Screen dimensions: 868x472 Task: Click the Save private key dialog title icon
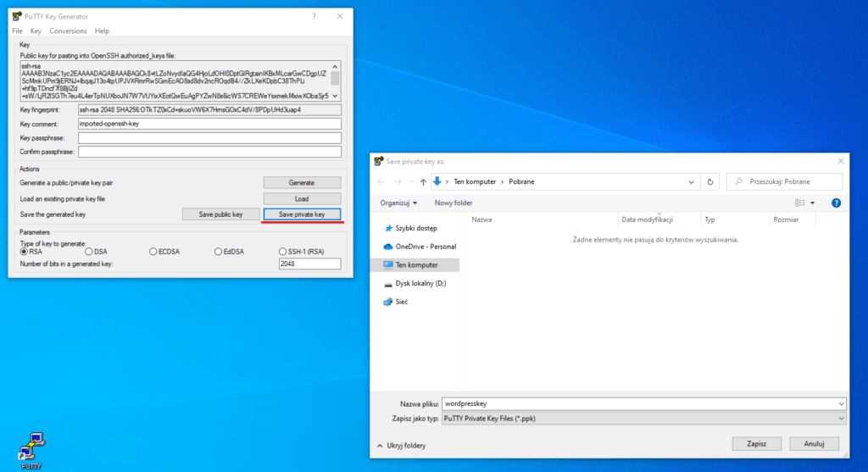379,162
